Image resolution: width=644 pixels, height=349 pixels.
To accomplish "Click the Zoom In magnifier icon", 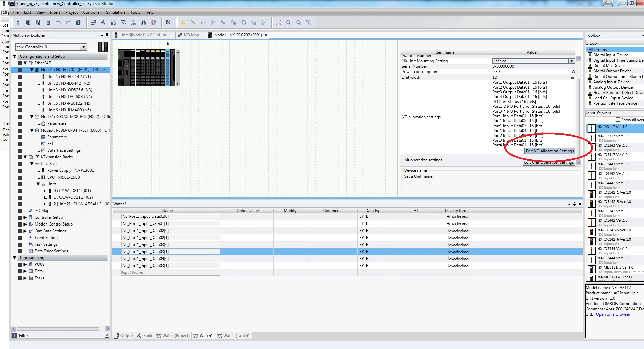I will [x=288, y=22].
